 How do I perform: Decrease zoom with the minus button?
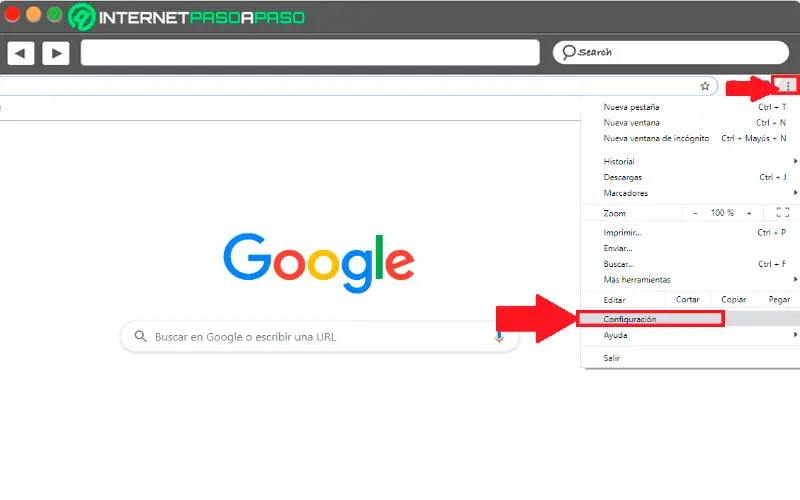point(695,213)
